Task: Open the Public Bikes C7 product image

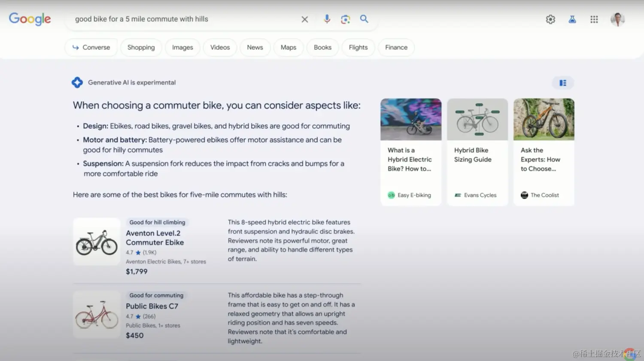Action: [97, 315]
